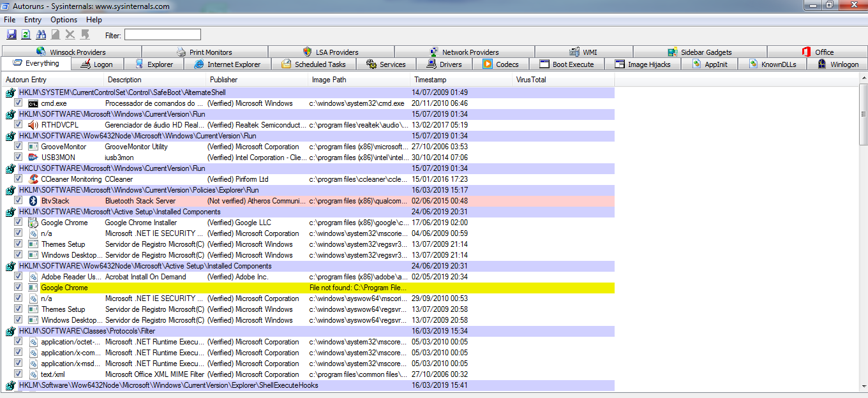This screenshot has height=398, width=868.
Task: Click the Refresh toolbar icon
Action: pyautogui.click(x=26, y=34)
